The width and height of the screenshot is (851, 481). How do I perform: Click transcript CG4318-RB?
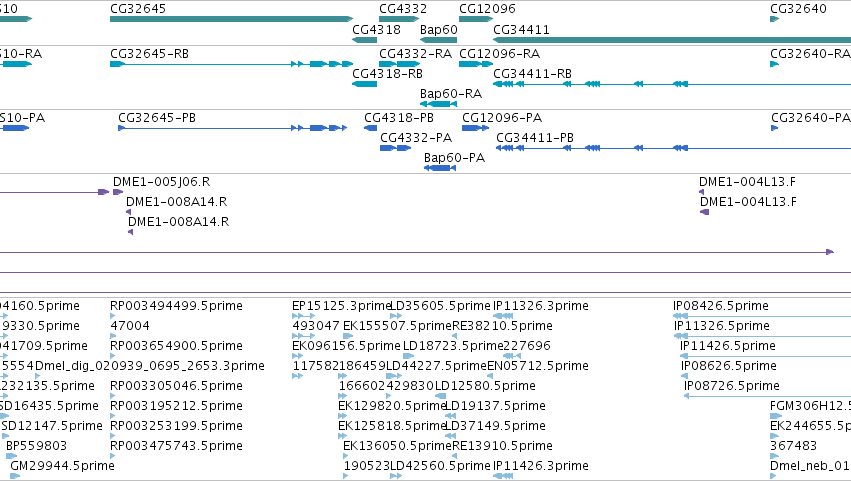pos(364,84)
